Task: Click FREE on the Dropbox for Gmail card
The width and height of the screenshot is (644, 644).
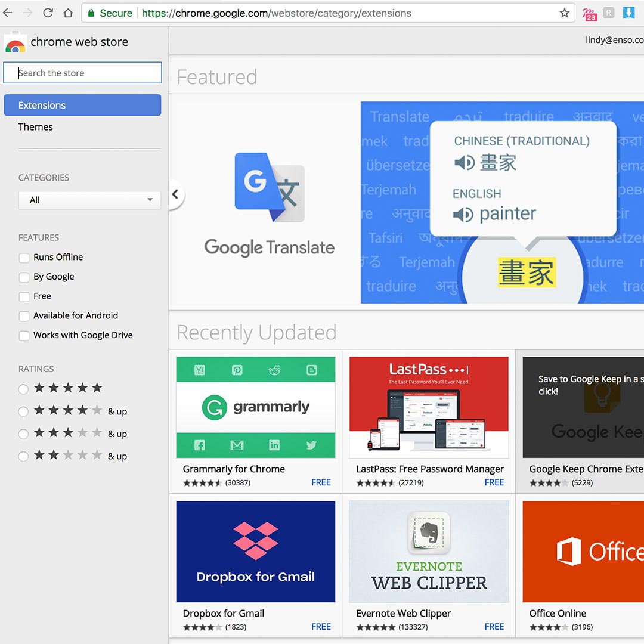Action: pos(321,626)
